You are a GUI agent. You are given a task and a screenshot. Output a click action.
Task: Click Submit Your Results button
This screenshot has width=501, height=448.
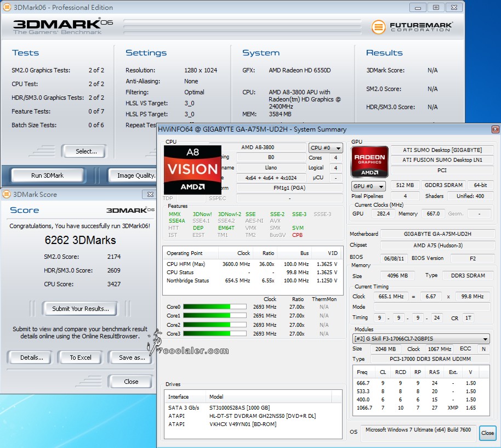80,309
